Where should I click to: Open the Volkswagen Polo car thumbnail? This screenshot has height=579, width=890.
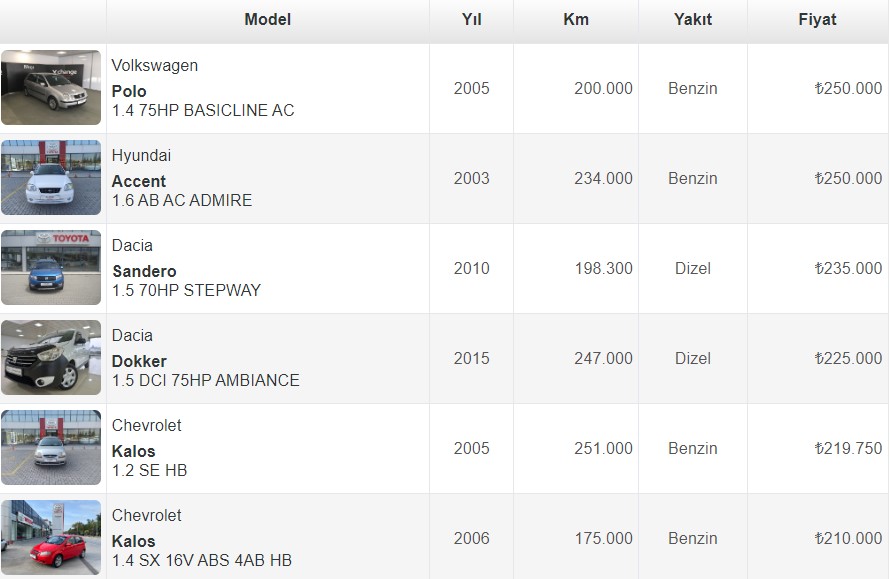(x=51, y=88)
